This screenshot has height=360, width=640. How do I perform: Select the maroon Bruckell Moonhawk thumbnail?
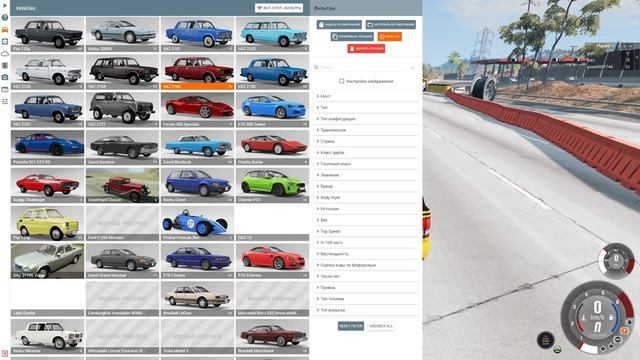(x=273, y=337)
